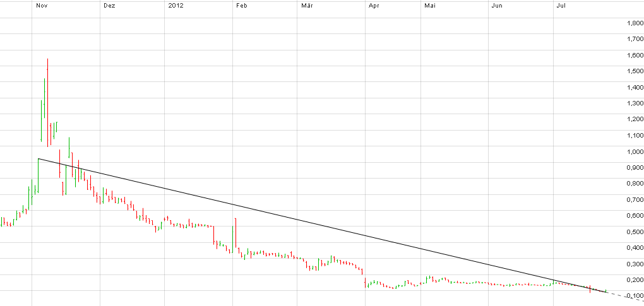Image resolution: width=644 pixels, height=306 pixels.
Task: Click the Mär month label
Action: click(307, 6)
